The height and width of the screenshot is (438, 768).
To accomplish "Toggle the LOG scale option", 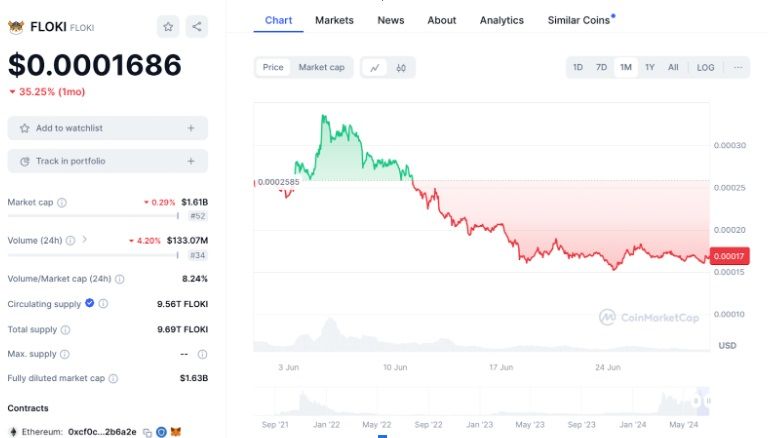I will pyautogui.click(x=705, y=67).
